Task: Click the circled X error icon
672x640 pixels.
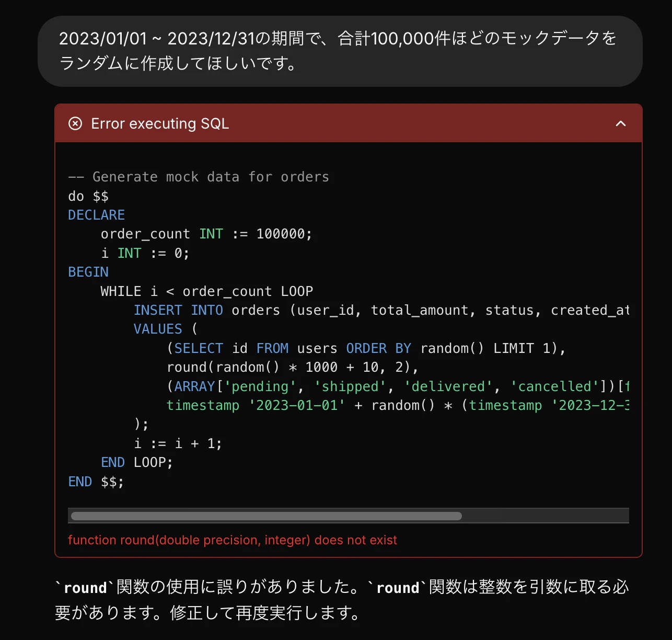Action: [x=76, y=123]
